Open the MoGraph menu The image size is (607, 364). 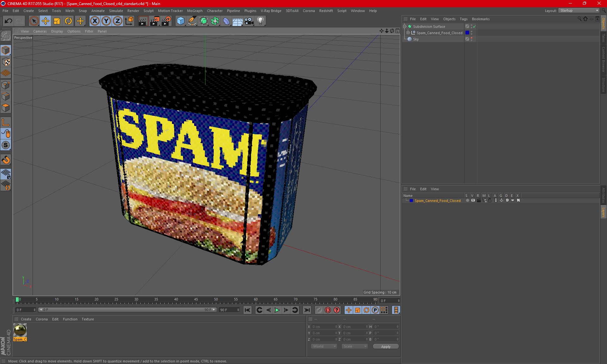pyautogui.click(x=195, y=11)
